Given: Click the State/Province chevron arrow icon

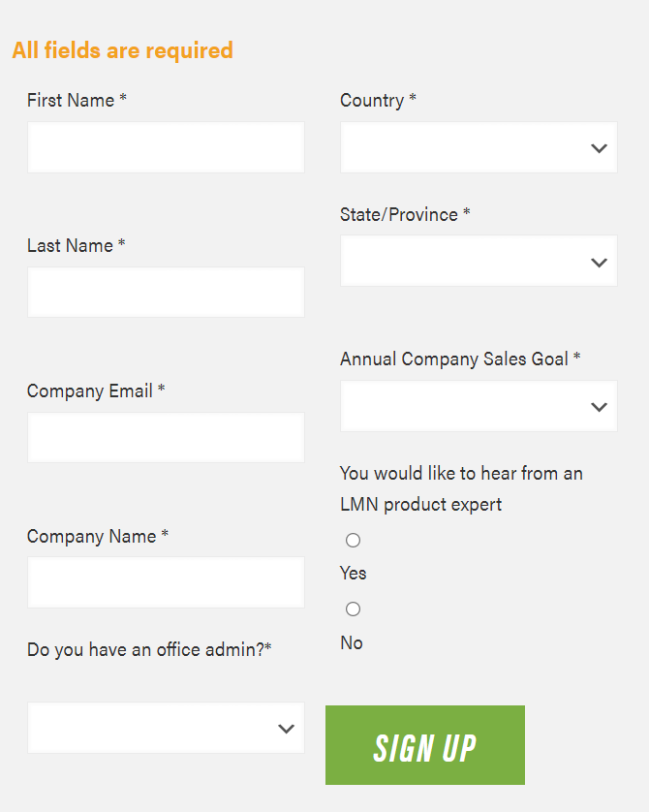Looking at the screenshot, I should click(x=599, y=263).
